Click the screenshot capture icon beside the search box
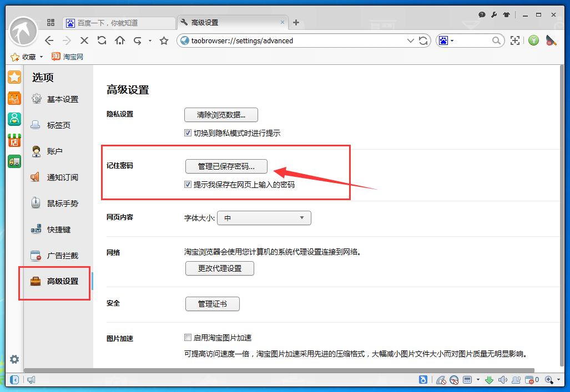 tap(515, 40)
